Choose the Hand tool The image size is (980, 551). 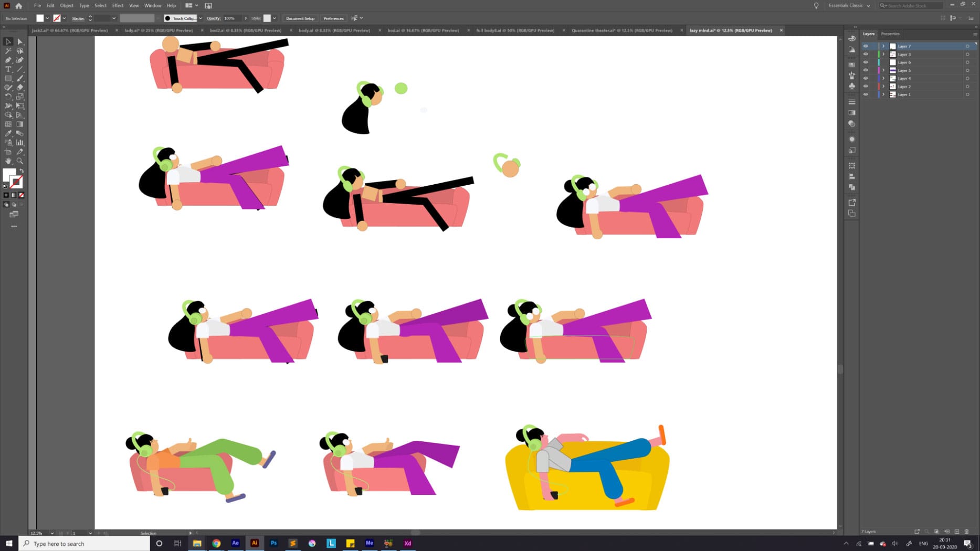coord(8,161)
